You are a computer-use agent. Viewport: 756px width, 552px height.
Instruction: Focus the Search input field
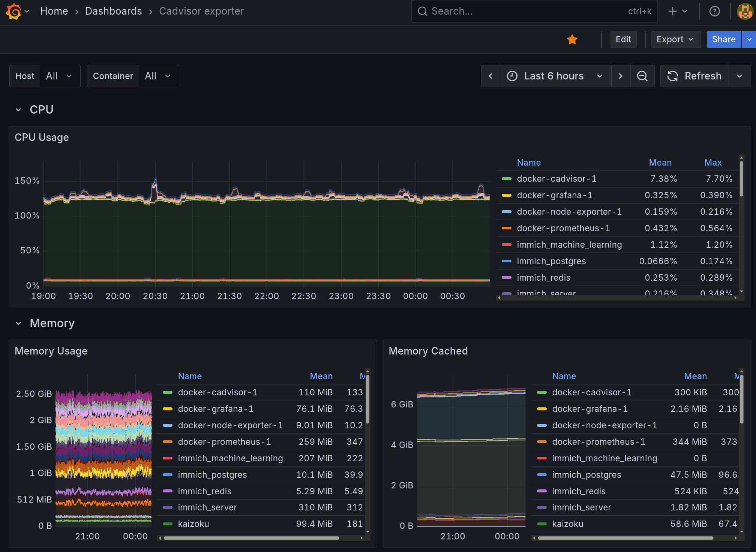tap(525, 11)
